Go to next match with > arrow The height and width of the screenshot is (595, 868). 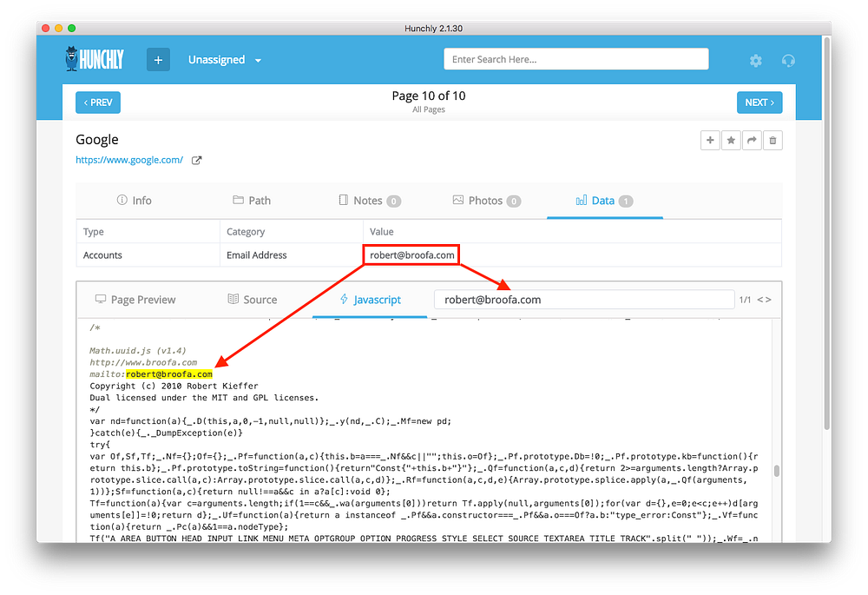pos(768,300)
